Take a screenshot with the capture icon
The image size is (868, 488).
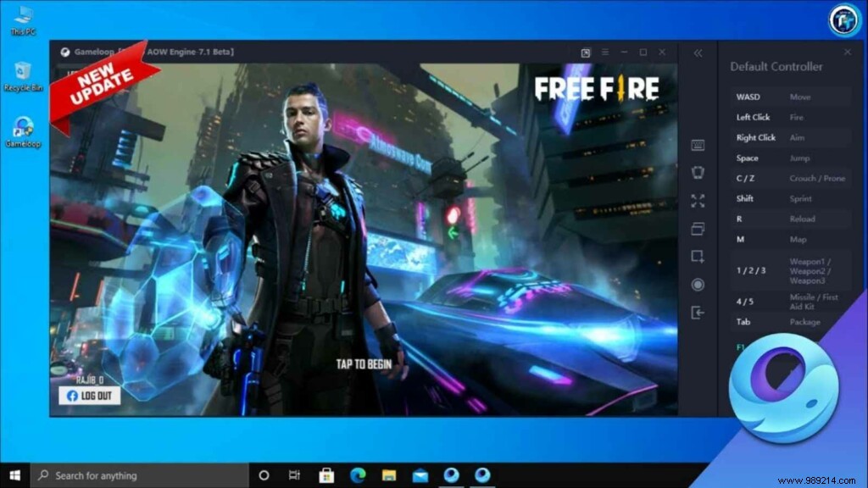(x=698, y=257)
